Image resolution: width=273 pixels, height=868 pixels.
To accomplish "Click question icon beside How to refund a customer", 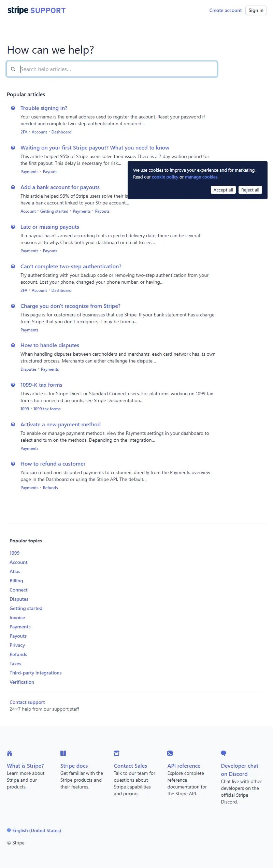I will point(13,464).
